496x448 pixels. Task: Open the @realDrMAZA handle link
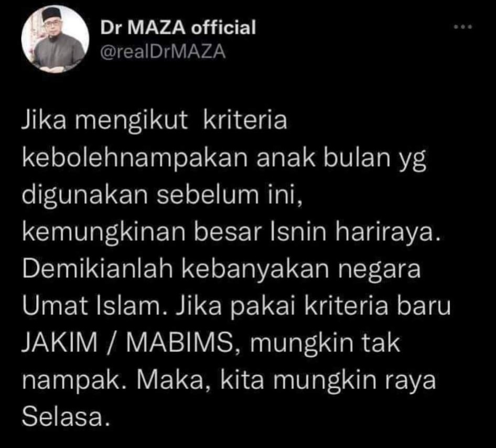tap(163, 51)
